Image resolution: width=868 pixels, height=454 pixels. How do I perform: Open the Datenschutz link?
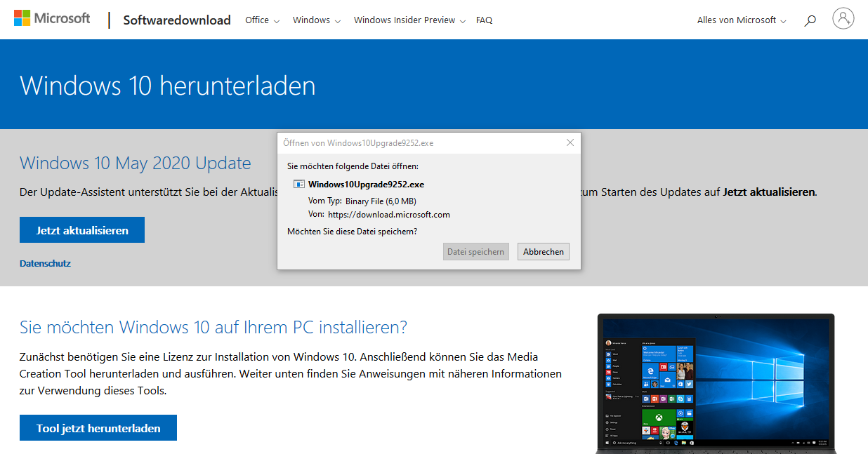(45, 263)
